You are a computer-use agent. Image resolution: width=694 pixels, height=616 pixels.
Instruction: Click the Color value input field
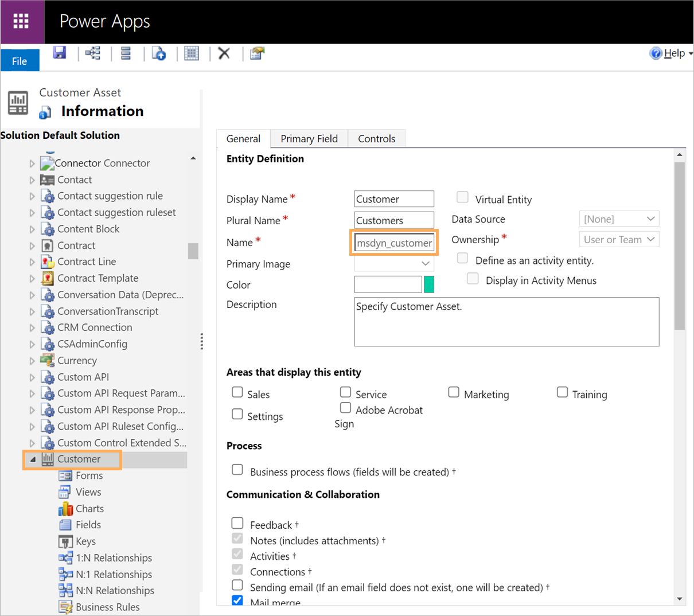click(x=388, y=284)
